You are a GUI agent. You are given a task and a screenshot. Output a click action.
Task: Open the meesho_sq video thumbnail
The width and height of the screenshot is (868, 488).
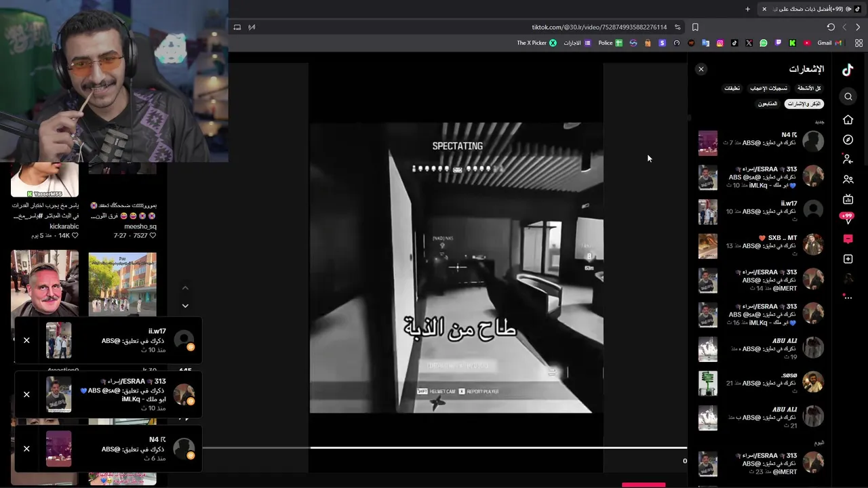click(x=122, y=168)
